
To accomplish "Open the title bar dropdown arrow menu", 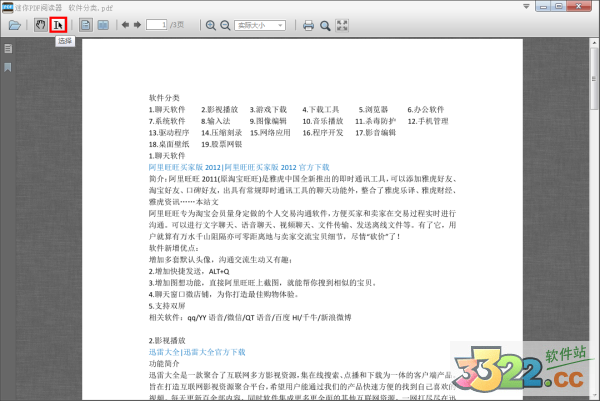I will click(x=527, y=7).
